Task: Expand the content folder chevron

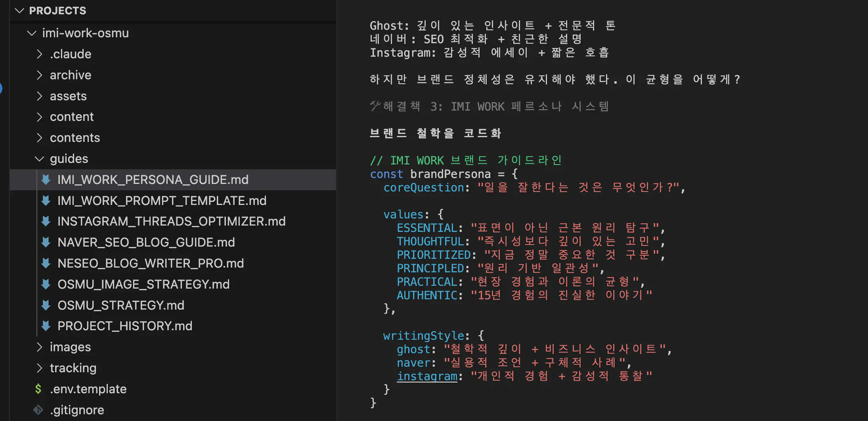Action: tap(39, 117)
